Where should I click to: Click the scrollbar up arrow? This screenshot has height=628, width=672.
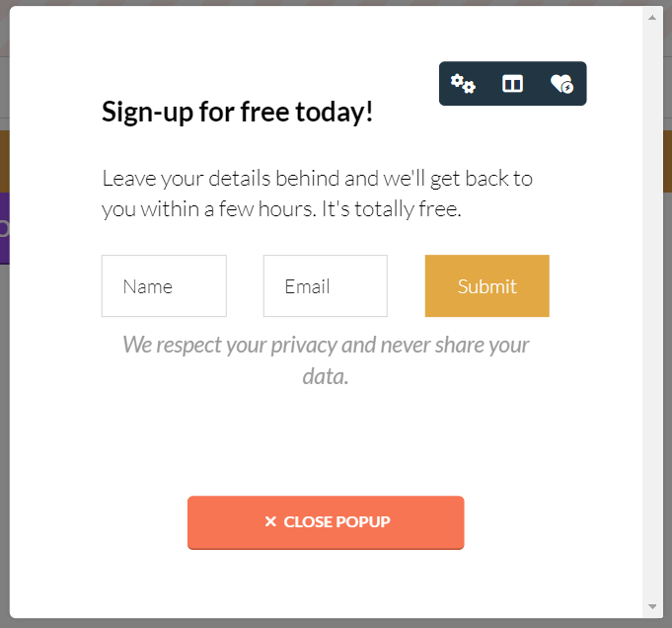652,17
